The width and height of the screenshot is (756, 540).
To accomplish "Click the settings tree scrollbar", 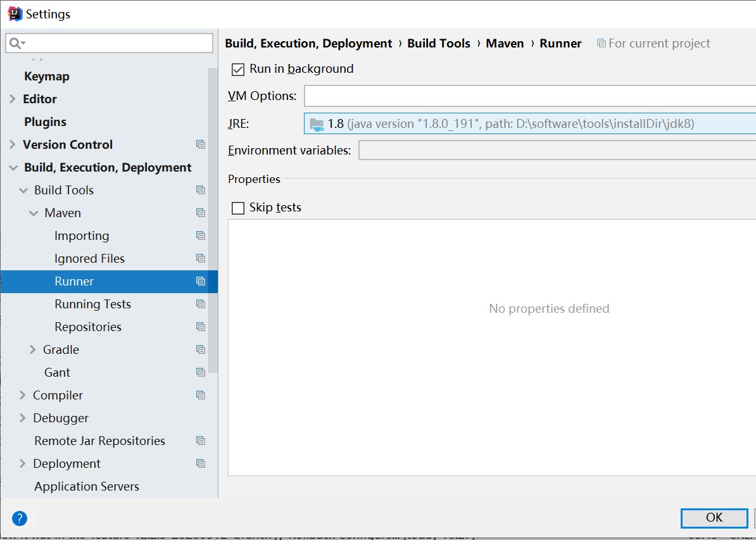I will tap(213, 220).
